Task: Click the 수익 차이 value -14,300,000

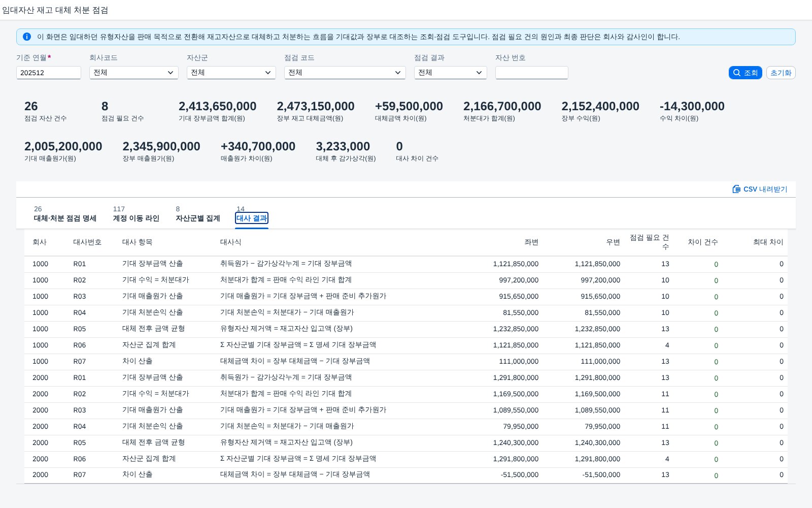Action: pos(692,106)
